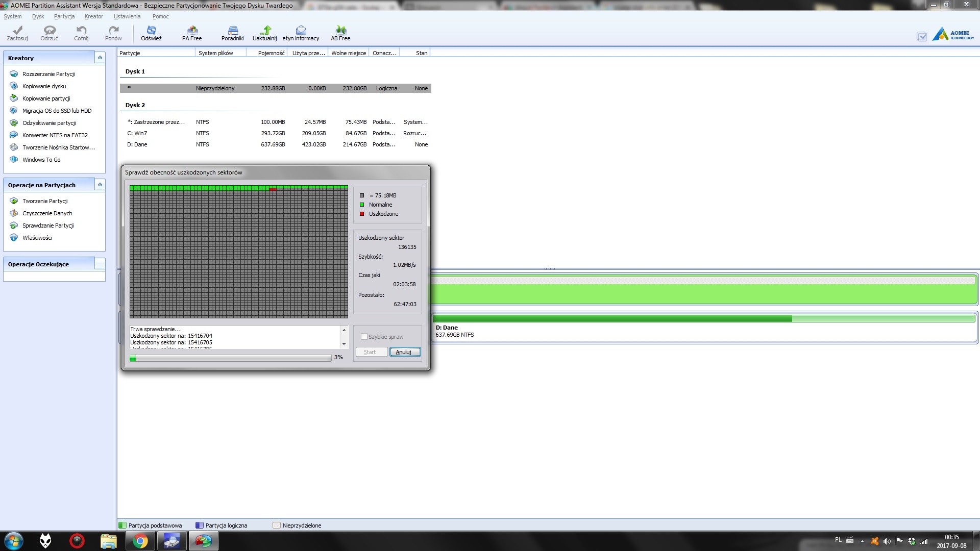The image size is (980, 551).
Task: Open the Partycja menu
Action: coord(64,16)
